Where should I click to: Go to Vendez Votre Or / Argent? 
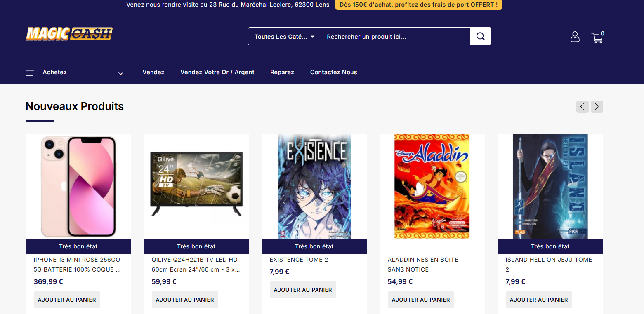coord(217,72)
